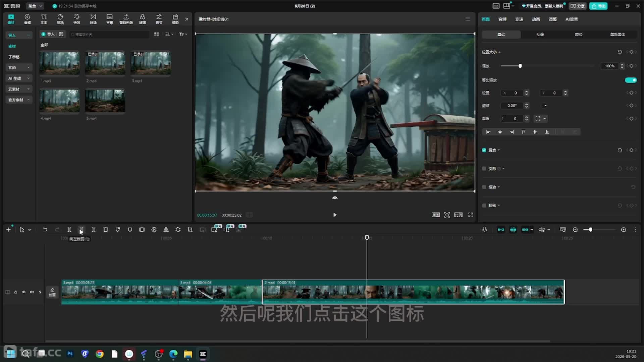Click the timeline zoom slider handle
Viewport: 644px width, 362px height.
pos(590,230)
